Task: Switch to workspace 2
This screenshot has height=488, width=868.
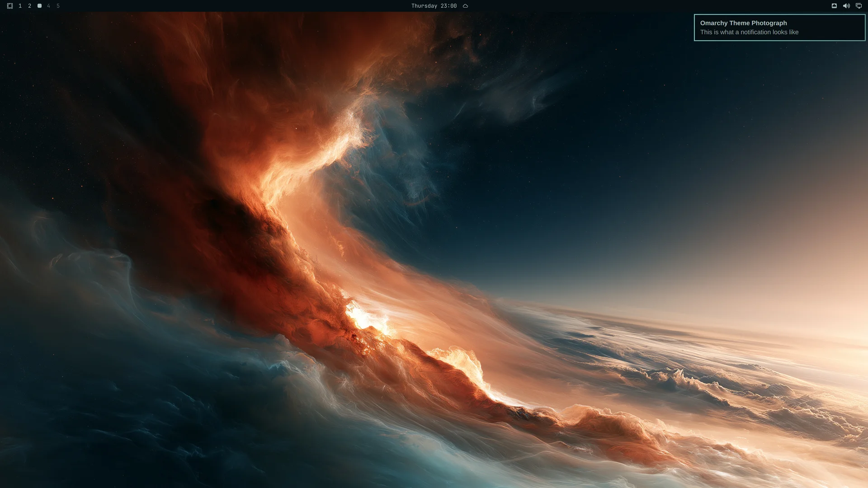Action: [x=29, y=6]
